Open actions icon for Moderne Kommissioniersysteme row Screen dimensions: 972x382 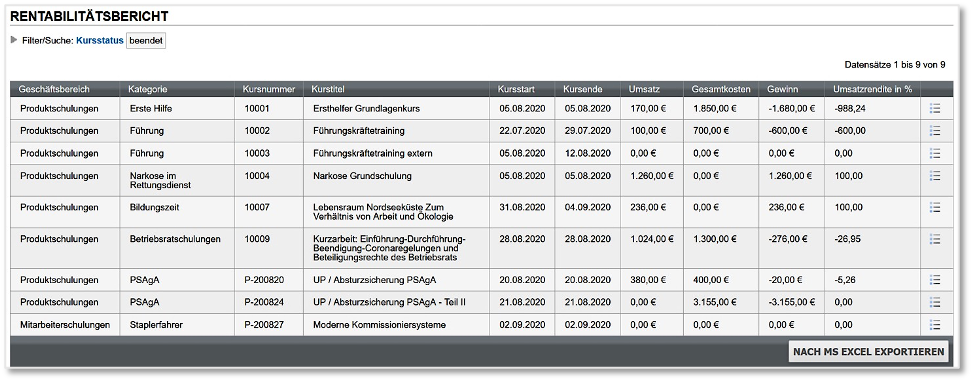click(935, 324)
